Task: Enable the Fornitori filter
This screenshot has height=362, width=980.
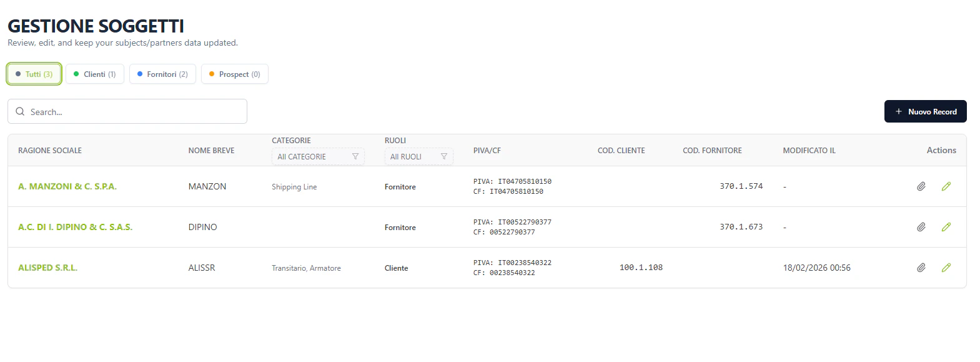Action: click(162, 74)
